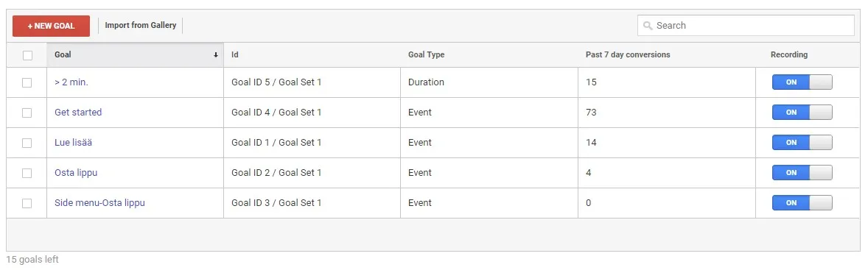Check the box for '> 2 min.' goal
The image size is (868, 270).
pos(27,83)
